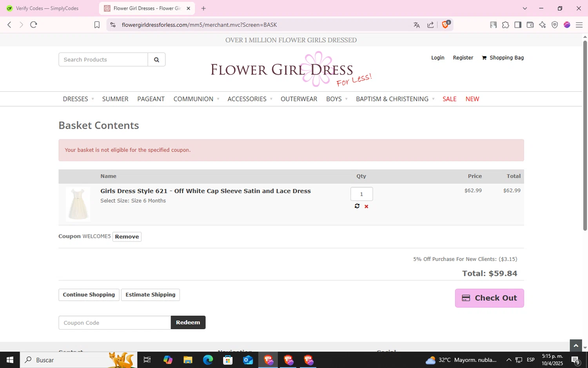Image resolution: width=588 pixels, height=368 pixels.
Task: Open the OUTERWEAR category
Action: click(x=299, y=99)
